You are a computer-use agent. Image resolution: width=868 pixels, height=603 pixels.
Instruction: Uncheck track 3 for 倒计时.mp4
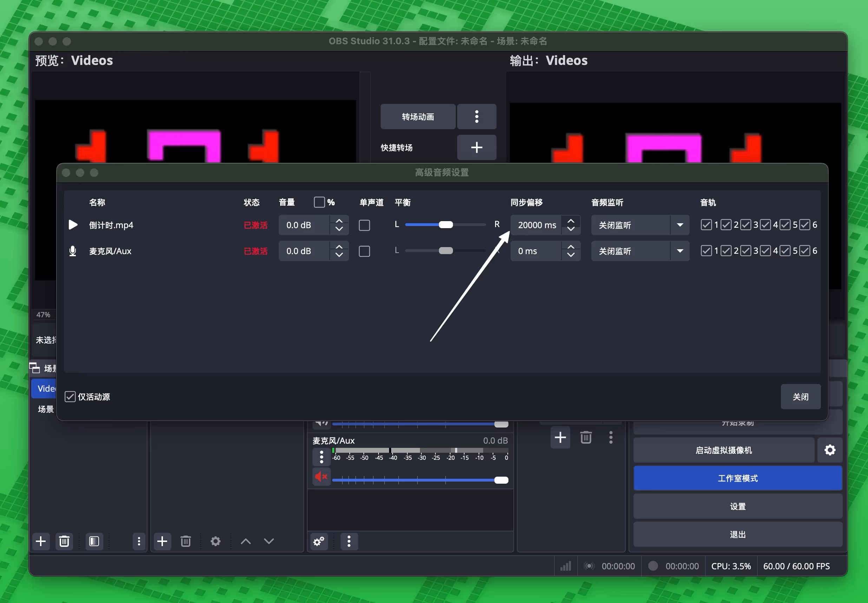(745, 225)
